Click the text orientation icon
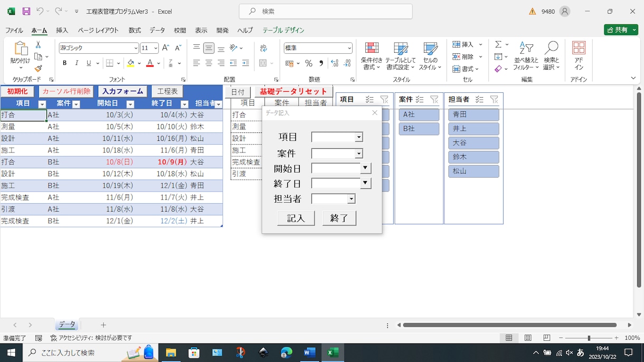 pyautogui.click(x=233, y=48)
